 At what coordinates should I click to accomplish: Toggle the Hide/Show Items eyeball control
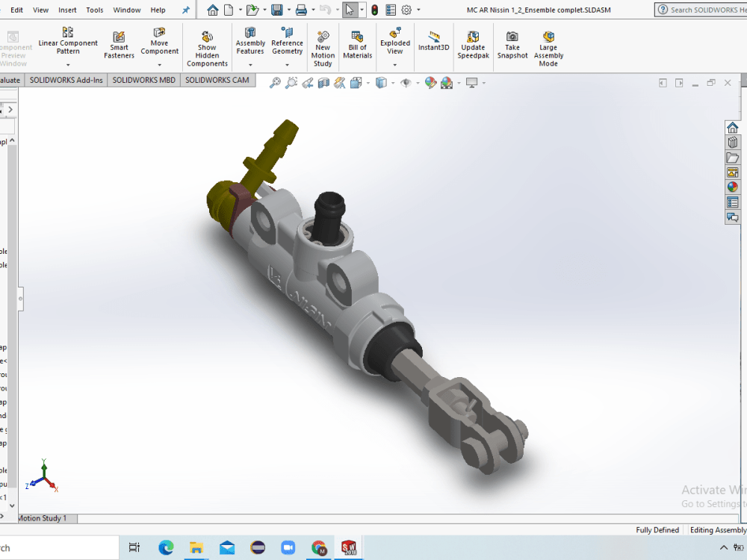tap(406, 83)
